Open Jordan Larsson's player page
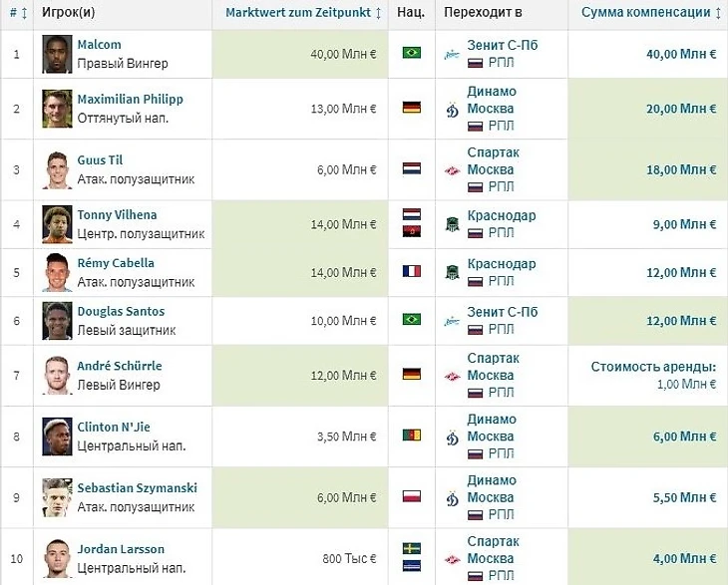Screen dimensions: 728x585 coord(121,549)
